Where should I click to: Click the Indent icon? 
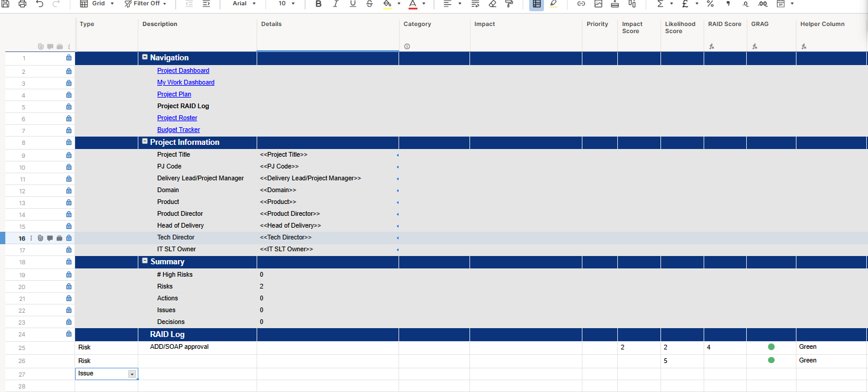click(x=206, y=4)
